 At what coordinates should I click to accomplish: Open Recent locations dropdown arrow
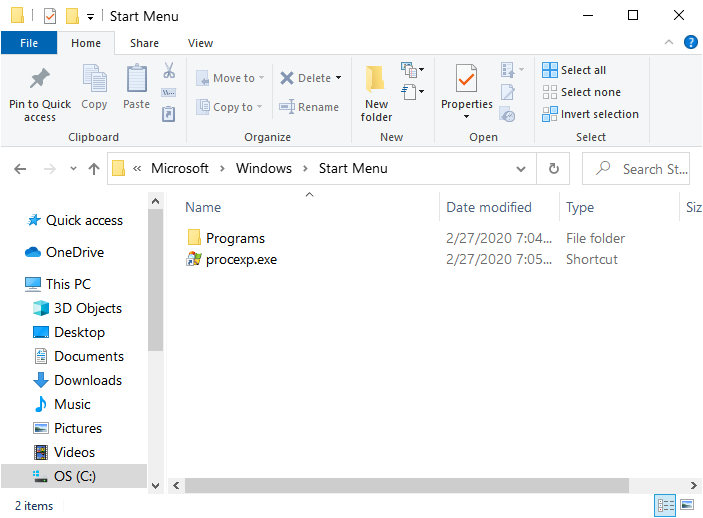(73, 169)
